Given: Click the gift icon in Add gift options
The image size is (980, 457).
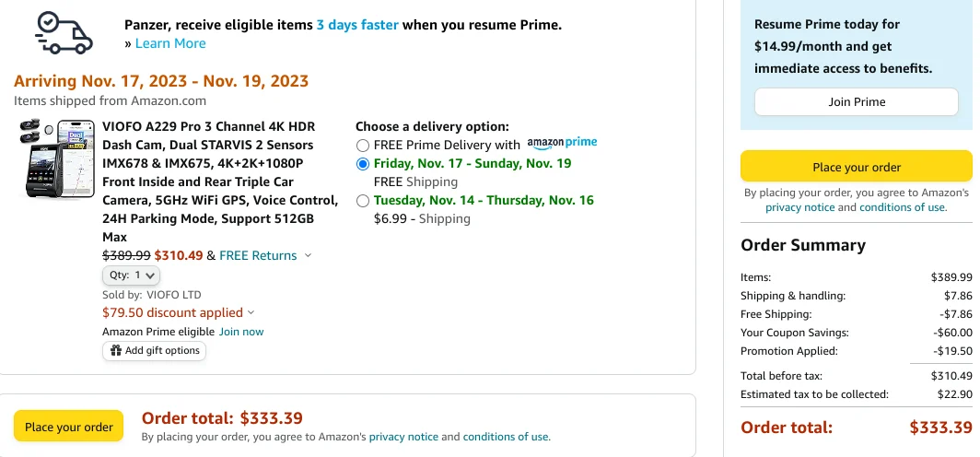Looking at the screenshot, I should 116,351.
